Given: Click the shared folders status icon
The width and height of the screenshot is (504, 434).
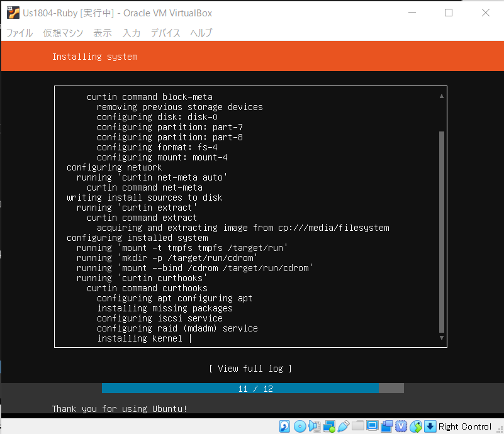Looking at the screenshot, I should click(x=358, y=426).
